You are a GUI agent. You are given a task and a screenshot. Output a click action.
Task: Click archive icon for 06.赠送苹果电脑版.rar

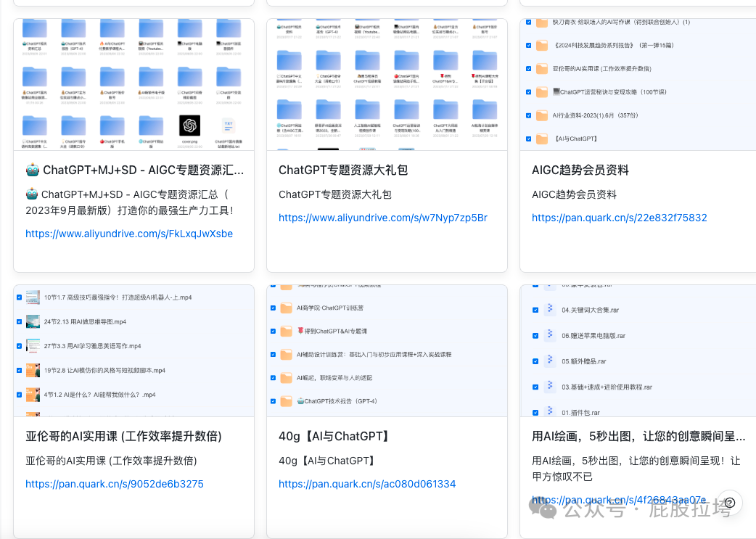coord(550,335)
